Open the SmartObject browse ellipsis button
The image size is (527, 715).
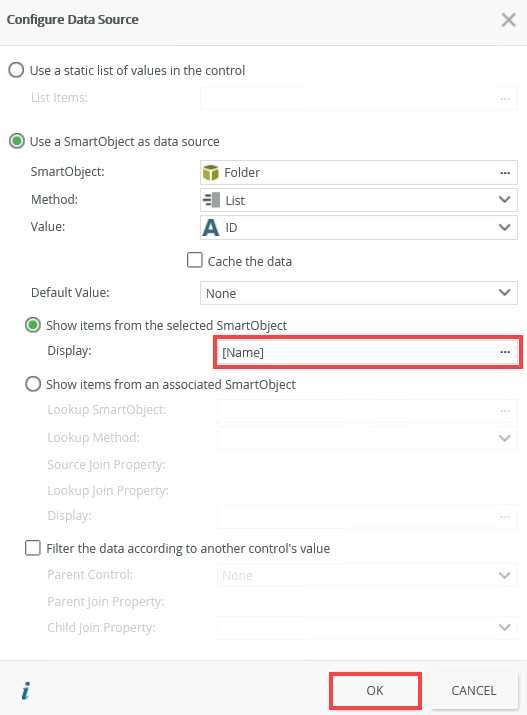click(505, 173)
